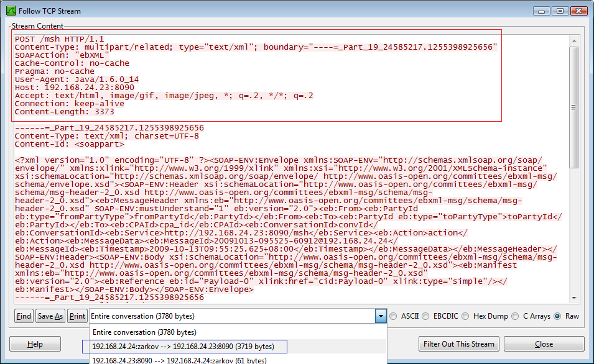Choose the EBCDIC display format
Image resolution: width=594 pixels, height=364 pixels.
pos(426,316)
